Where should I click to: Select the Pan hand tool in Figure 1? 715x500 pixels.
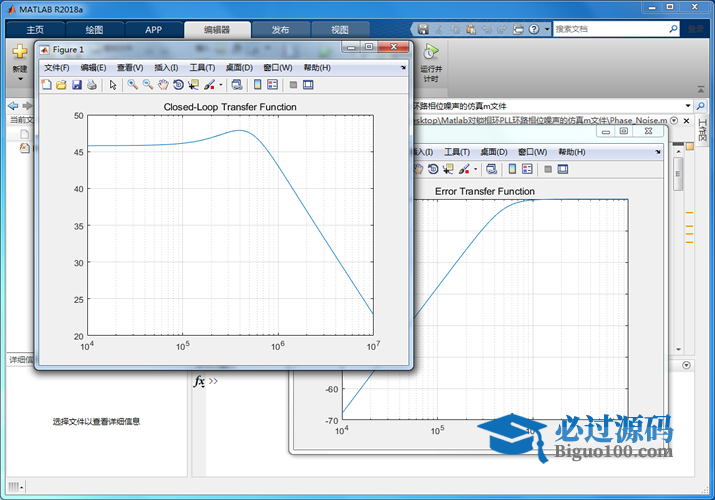click(163, 85)
